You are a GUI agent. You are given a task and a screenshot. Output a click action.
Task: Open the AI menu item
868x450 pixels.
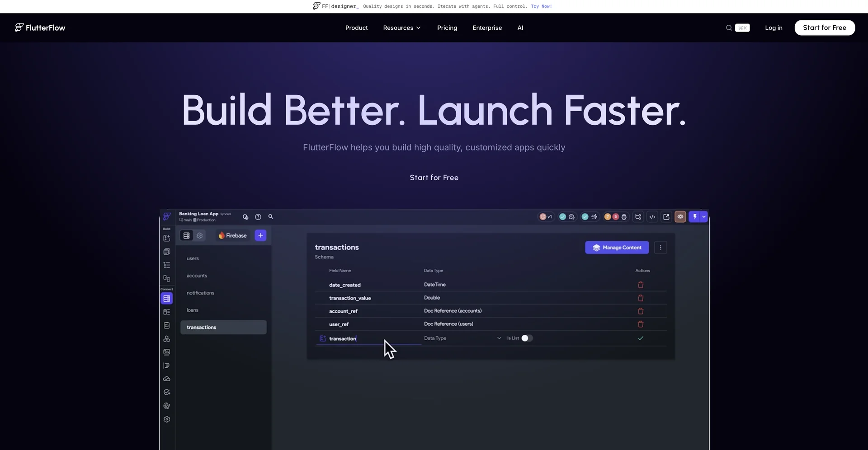click(x=520, y=28)
